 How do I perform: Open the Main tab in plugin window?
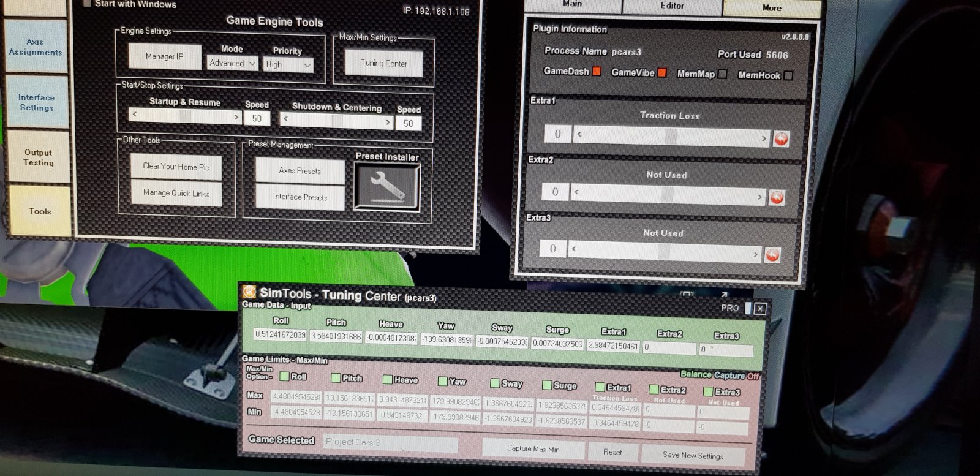click(x=573, y=5)
